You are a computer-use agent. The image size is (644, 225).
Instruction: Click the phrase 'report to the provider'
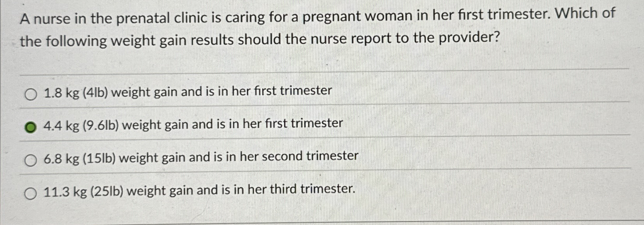click(423, 39)
